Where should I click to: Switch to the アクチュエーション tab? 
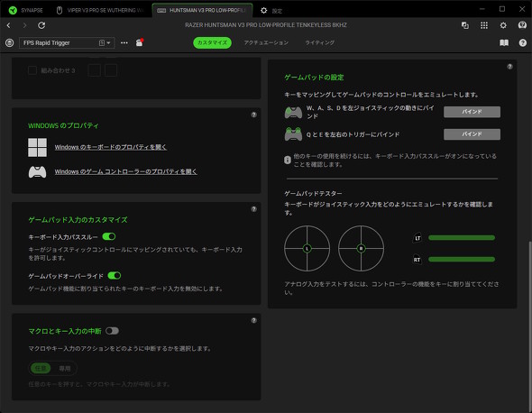266,42
